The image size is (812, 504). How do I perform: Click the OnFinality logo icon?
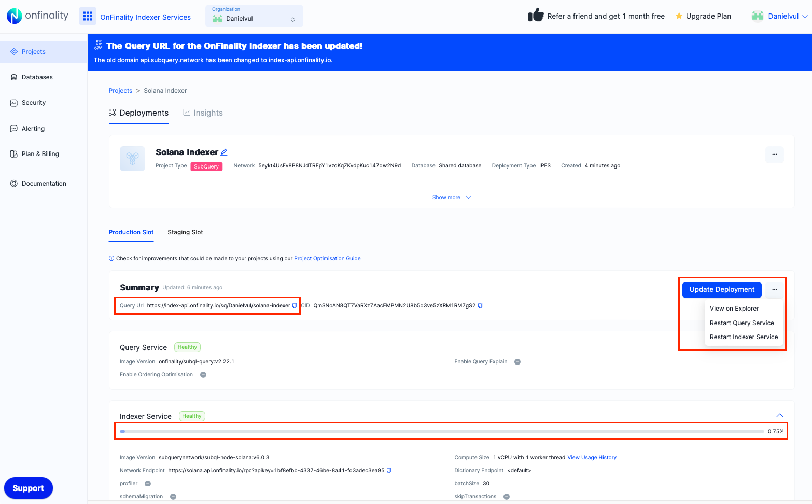[13, 16]
